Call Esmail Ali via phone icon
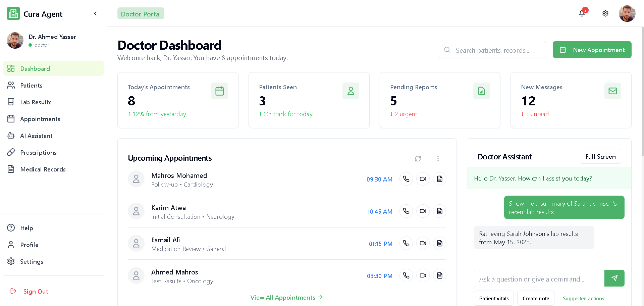The width and height of the screenshot is (644, 306). [x=406, y=243]
